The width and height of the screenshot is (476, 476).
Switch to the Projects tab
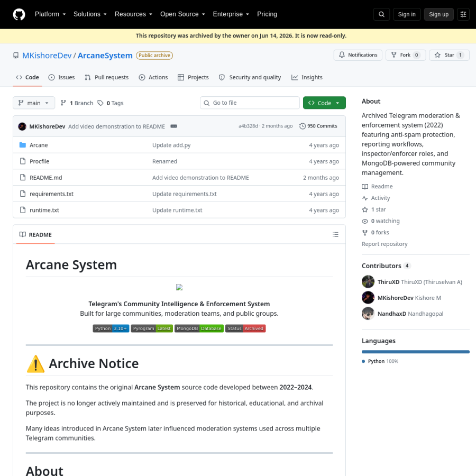(x=193, y=77)
